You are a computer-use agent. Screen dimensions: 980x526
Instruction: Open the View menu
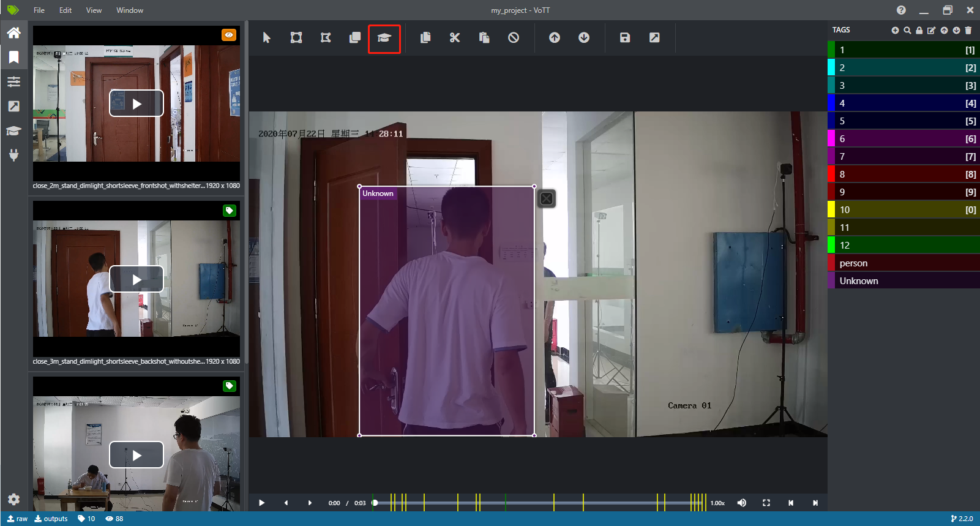[94, 10]
